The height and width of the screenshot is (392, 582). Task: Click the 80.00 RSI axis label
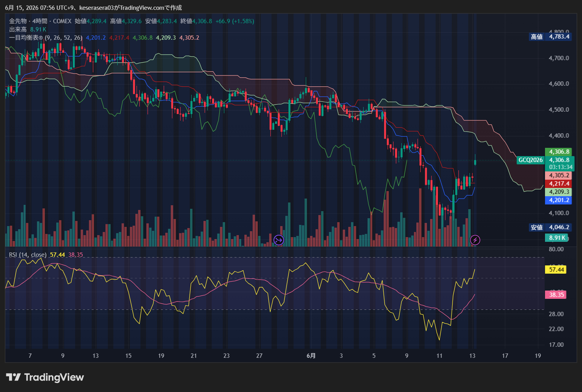pyautogui.click(x=557, y=249)
